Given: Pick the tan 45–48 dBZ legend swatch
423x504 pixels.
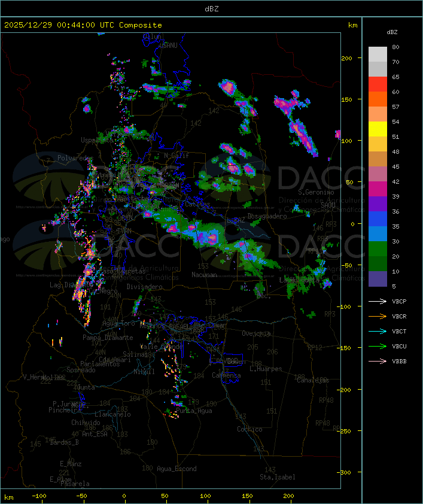Looking at the screenshot, I should click(378, 159).
